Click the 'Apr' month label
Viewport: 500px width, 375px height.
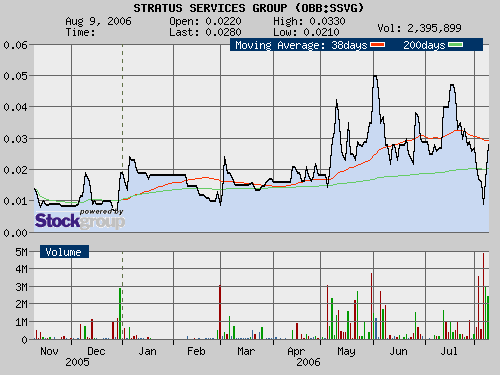296,352
